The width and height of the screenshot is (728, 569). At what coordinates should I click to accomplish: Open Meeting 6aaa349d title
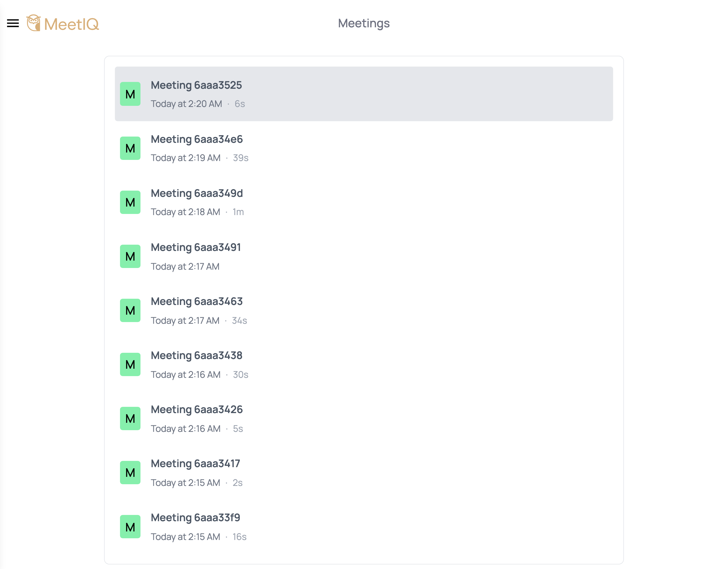pyautogui.click(x=197, y=193)
